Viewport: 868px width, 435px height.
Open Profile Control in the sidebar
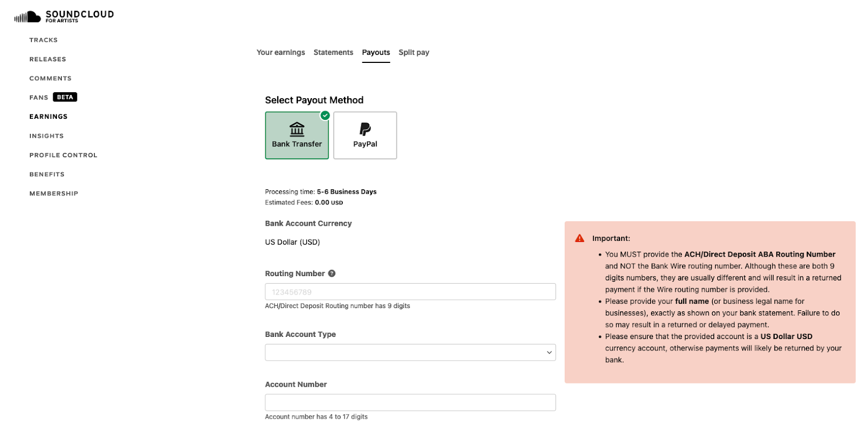click(63, 155)
